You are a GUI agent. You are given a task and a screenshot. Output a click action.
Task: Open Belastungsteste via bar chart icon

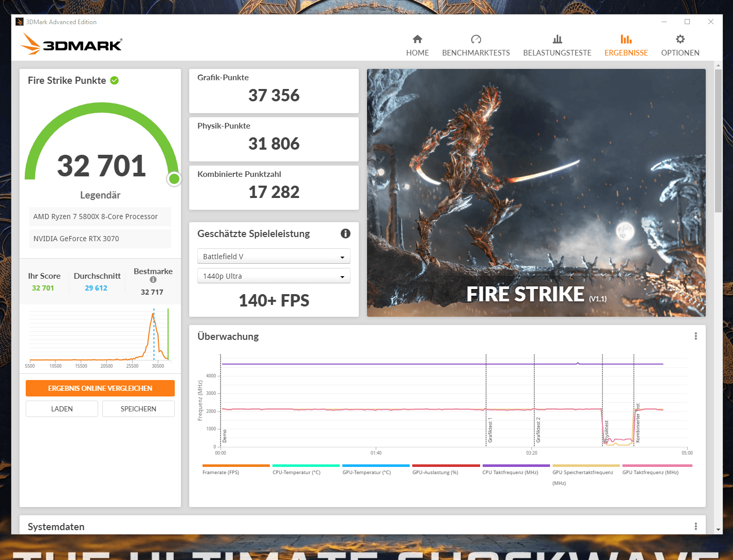click(x=557, y=40)
